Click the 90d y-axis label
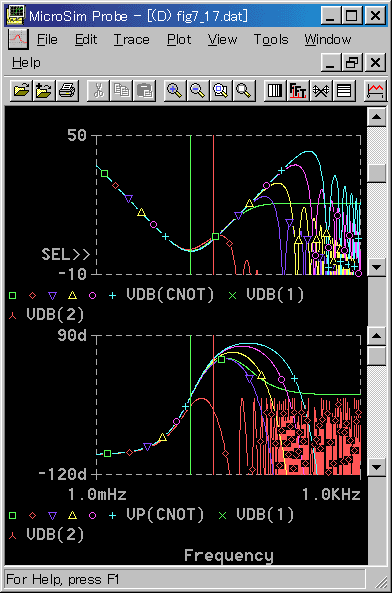This screenshot has width=392, height=593. tap(72, 335)
